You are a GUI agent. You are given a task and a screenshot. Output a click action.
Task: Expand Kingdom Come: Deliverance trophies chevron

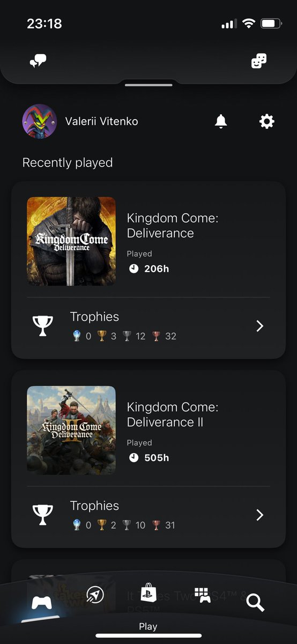[260, 326]
